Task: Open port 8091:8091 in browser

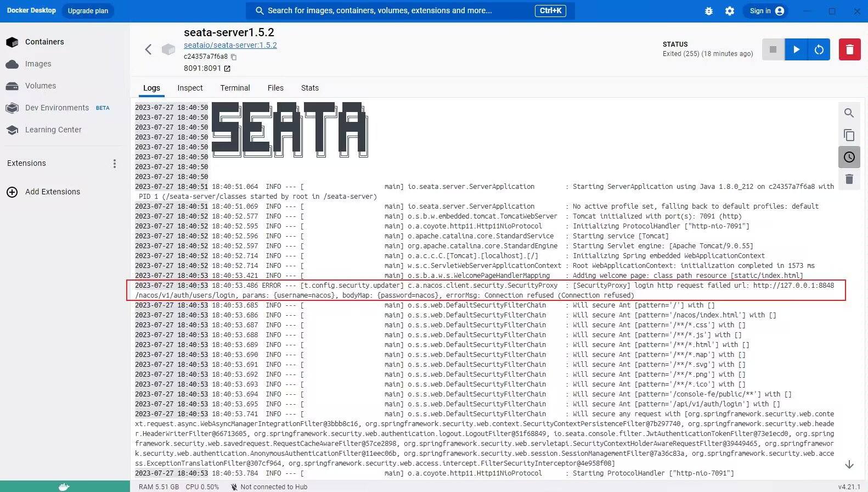Action: 227,69
